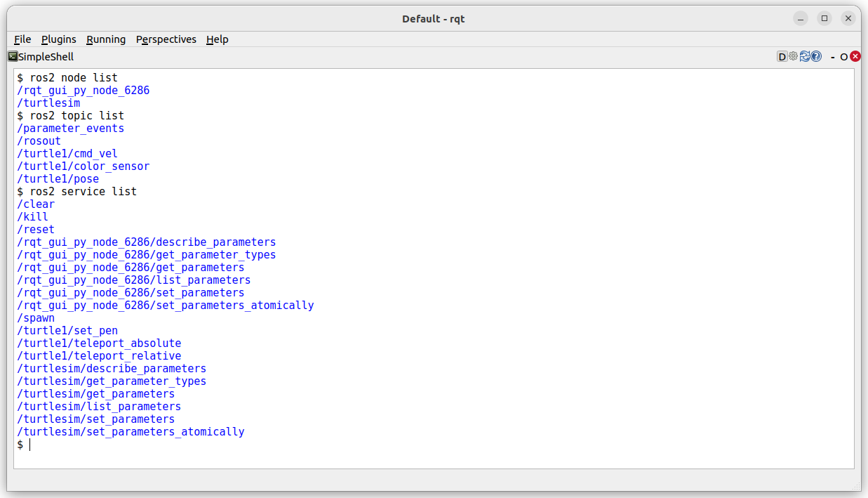Click '/turtle1/cmd_vel' topic

pyautogui.click(x=67, y=153)
